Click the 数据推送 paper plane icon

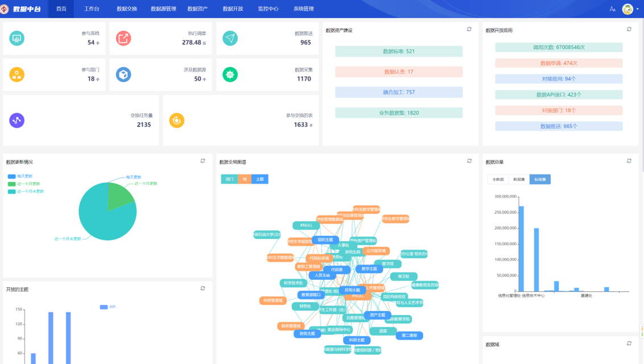pos(230,38)
